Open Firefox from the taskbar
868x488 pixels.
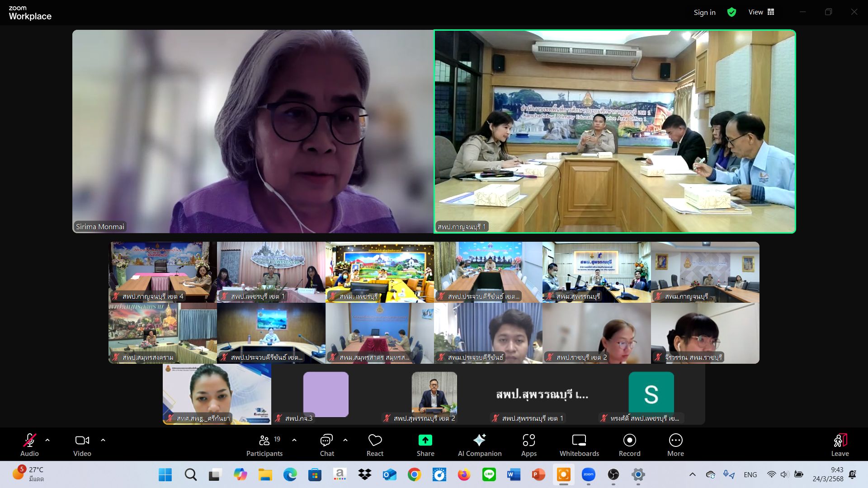464,474
